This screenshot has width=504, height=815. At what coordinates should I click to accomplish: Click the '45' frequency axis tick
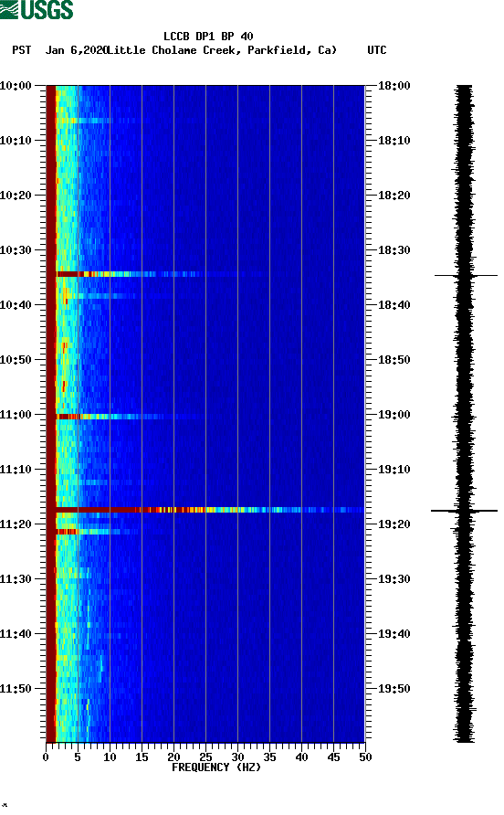pyautogui.click(x=333, y=757)
